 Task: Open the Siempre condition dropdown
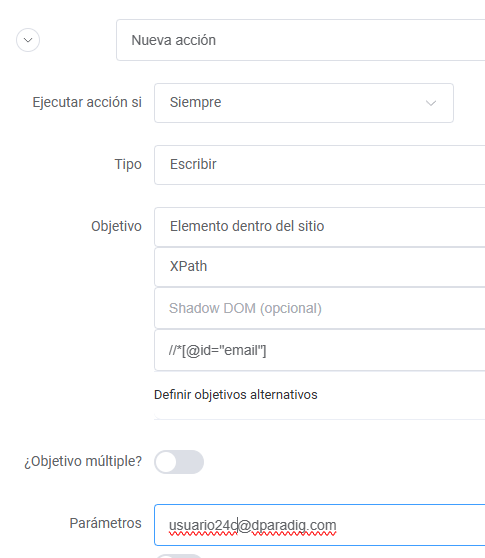[x=304, y=103]
